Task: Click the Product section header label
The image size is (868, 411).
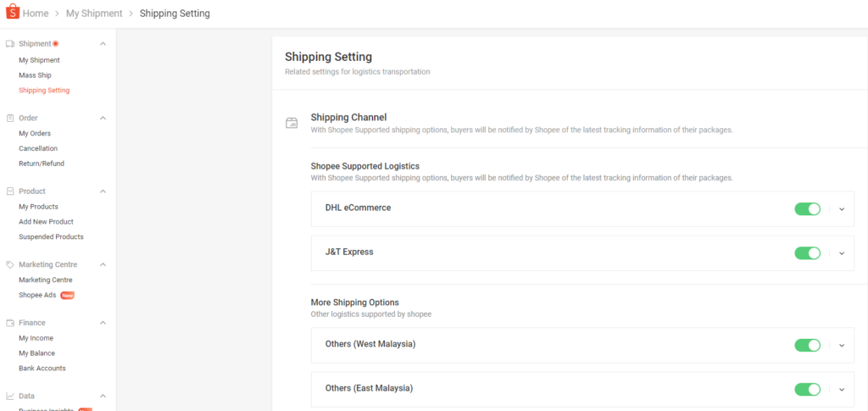Action: point(32,192)
